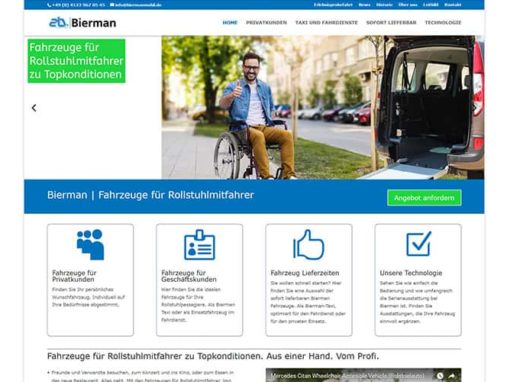Screen dimensions: 510x382
Task: Open the News link in top bar
Action: [364, 5]
